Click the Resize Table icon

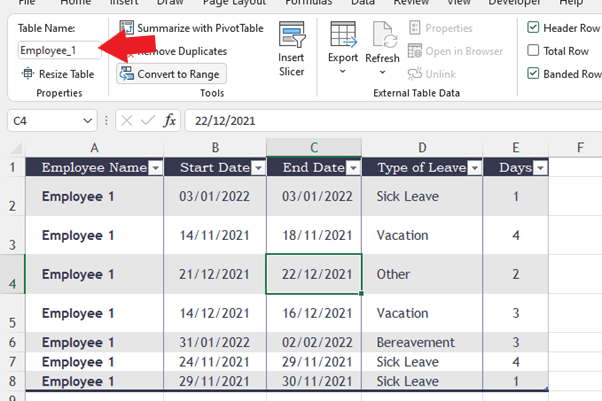(x=28, y=73)
